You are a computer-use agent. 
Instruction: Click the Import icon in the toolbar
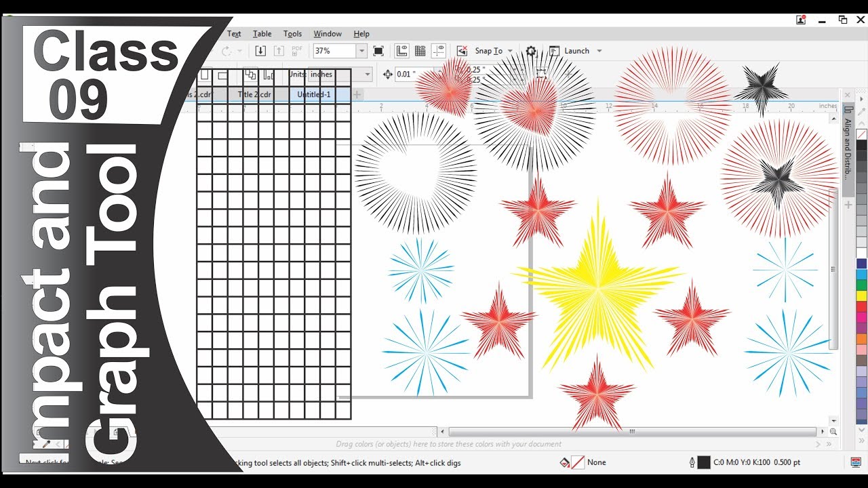[260, 51]
